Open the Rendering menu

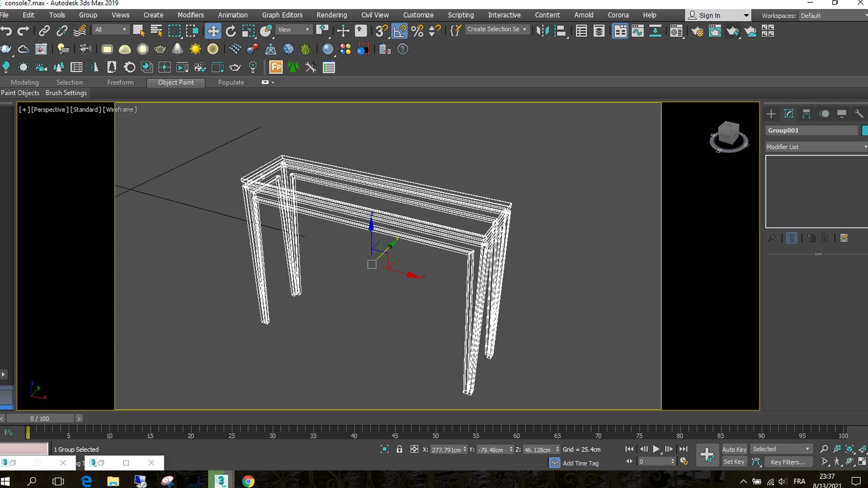(x=331, y=15)
